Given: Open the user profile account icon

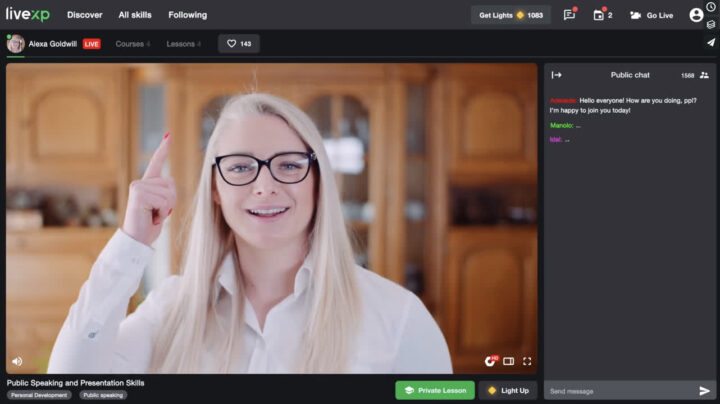Looking at the screenshot, I should 696,15.
